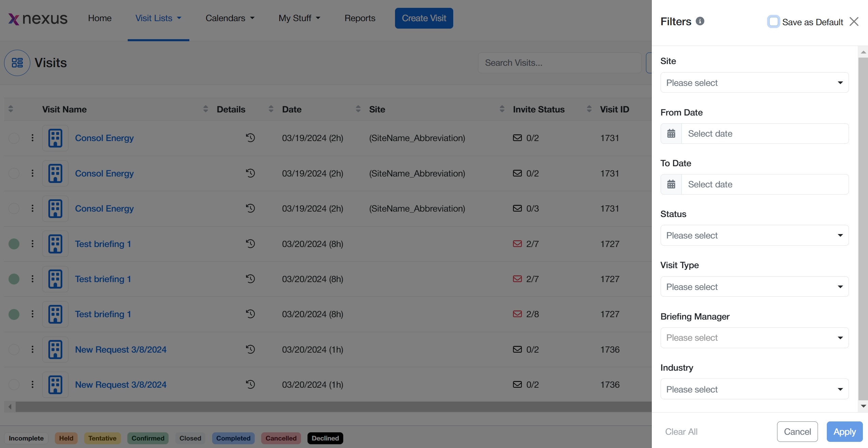Click the Filters info icon

click(700, 21)
